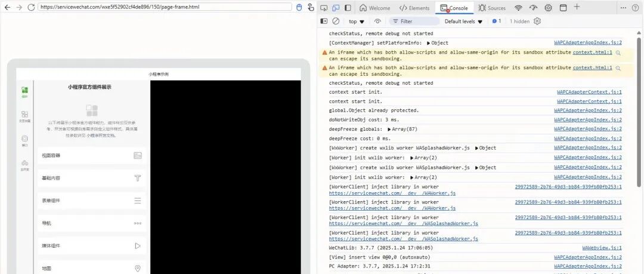Viewport: 644px width, 274px height.
Task: Click the lines icon on 表单组件 row
Action: 138,201
